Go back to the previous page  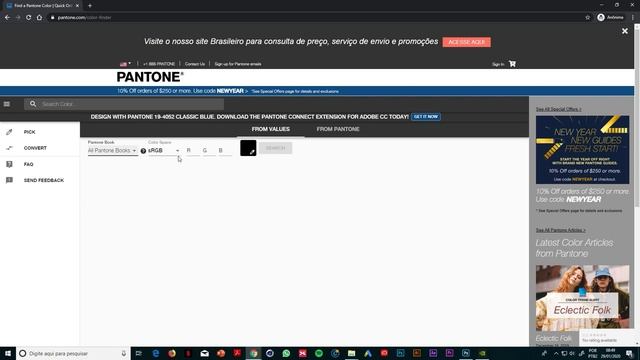click(x=7, y=18)
